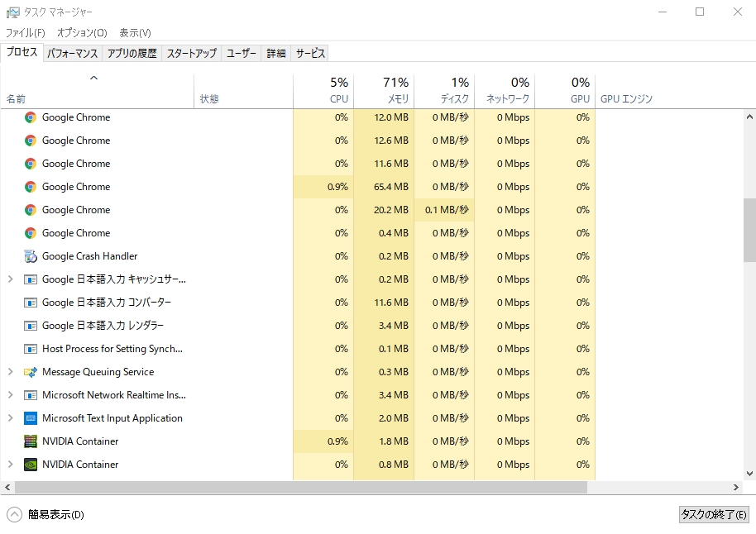The width and height of the screenshot is (756, 534).
Task: Click the Message Queuing Service icon
Action: [x=31, y=372]
